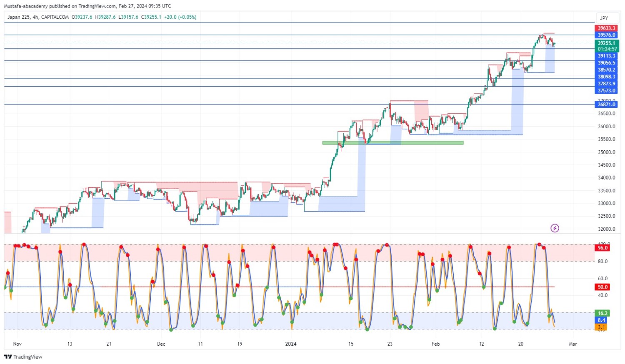Click the 32000.0 price axis tick
625x364 pixels.
(x=606, y=229)
